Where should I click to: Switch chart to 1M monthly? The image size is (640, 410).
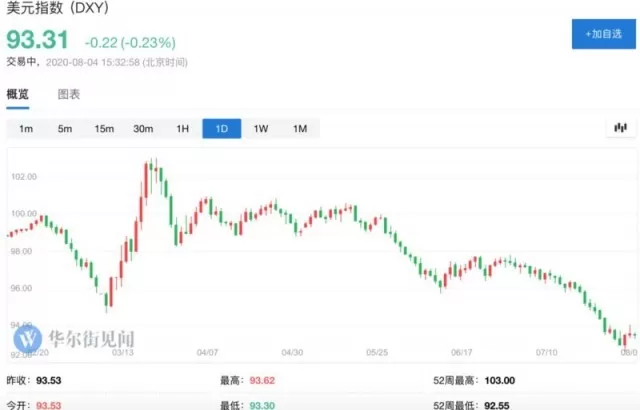pos(300,129)
